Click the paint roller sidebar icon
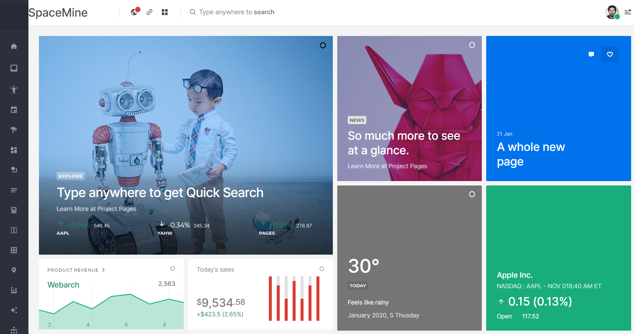The height and width of the screenshot is (334, 644). point(14,130)
